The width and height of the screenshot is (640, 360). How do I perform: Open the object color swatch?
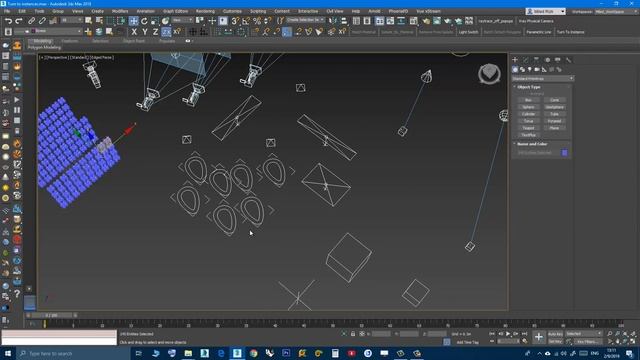(x=564, y=153)
